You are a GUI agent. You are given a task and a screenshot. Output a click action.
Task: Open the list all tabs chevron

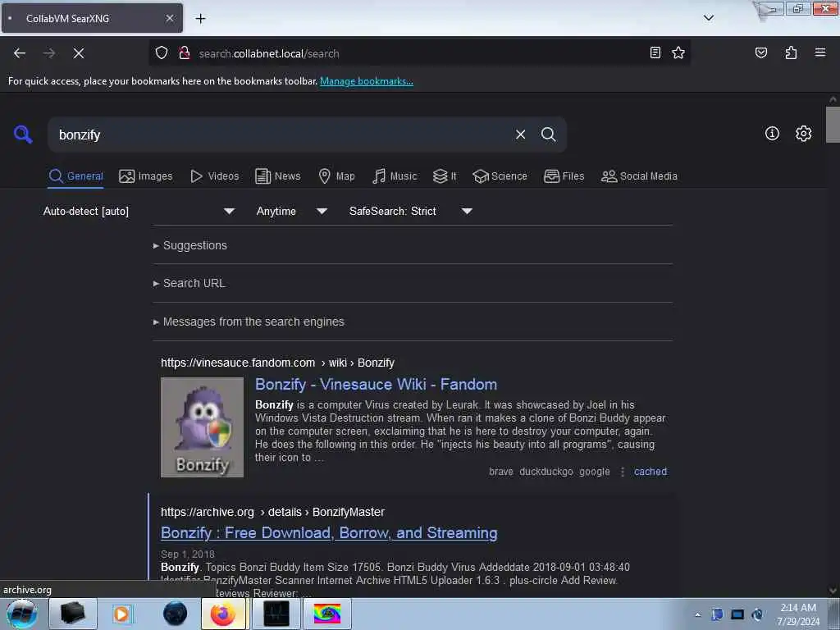[708, 18]
